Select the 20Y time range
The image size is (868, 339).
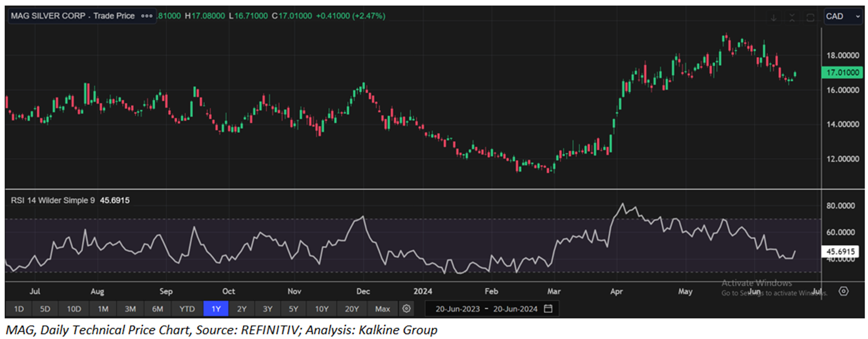coord(352,309)
